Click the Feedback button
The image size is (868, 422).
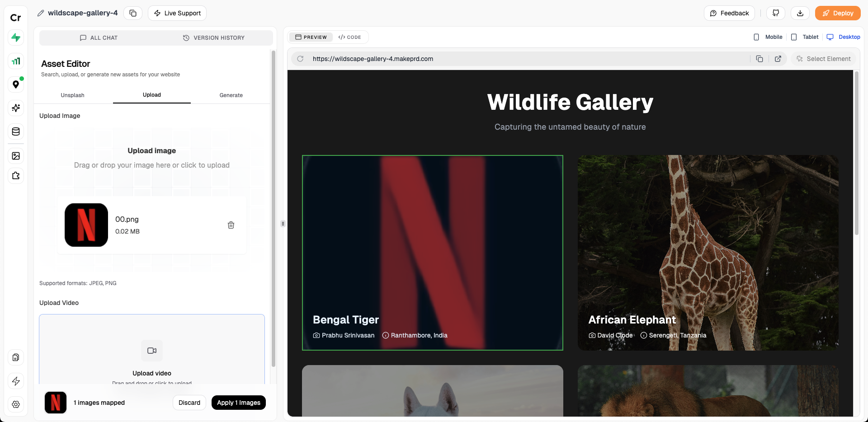(x=729, y=13)
